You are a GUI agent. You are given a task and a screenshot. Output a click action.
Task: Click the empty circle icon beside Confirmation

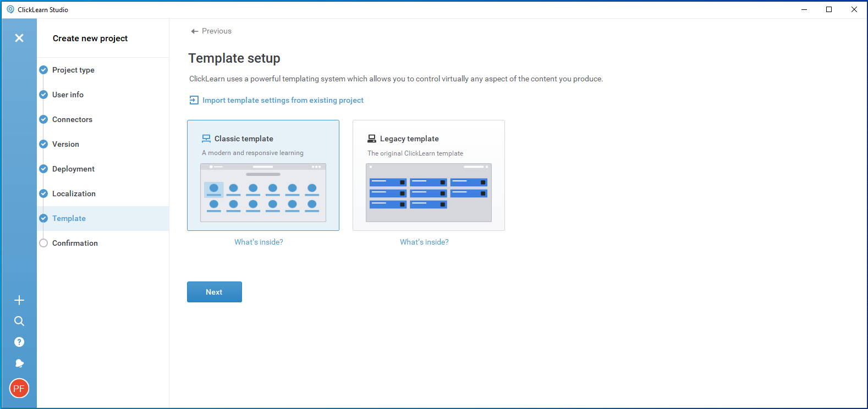click(43, 243)
